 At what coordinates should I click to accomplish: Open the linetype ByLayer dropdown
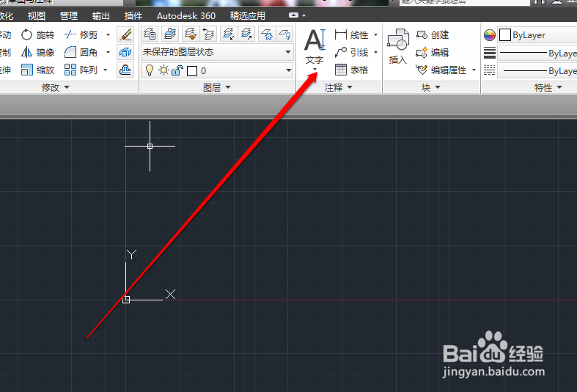tap(537, 70)
